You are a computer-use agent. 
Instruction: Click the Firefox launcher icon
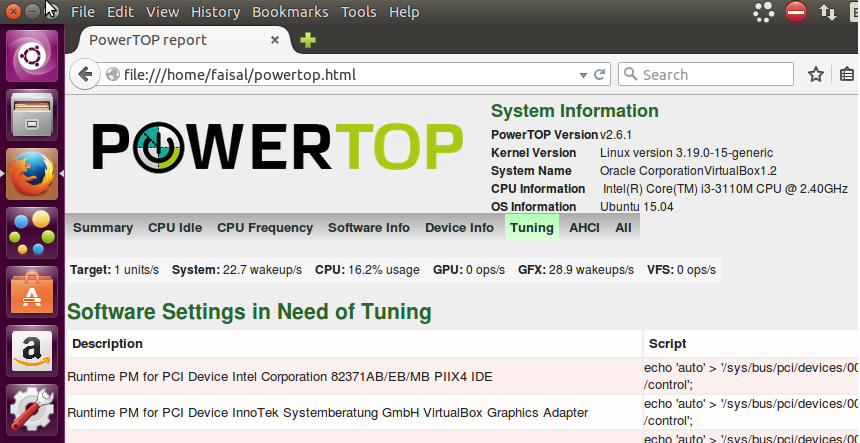coord(32,173)
